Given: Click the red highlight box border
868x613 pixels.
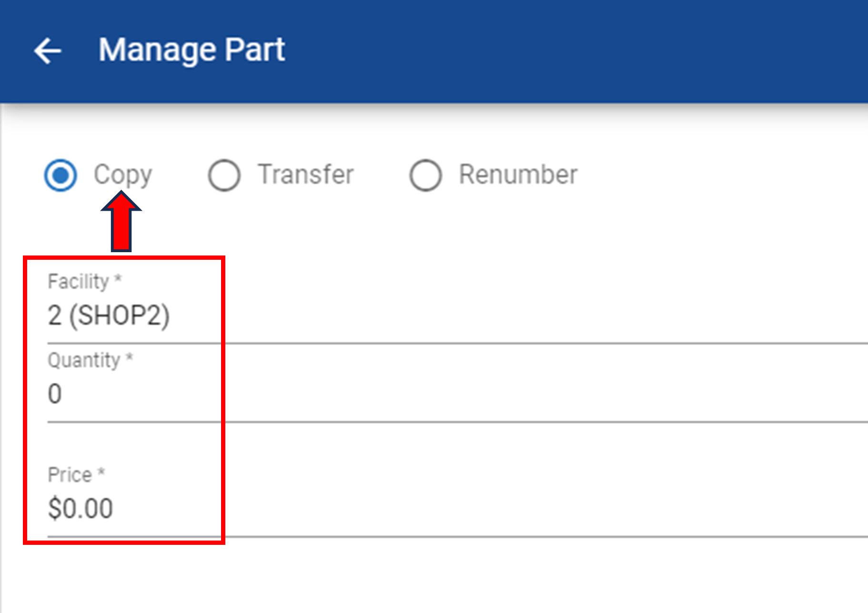Looking at the screenshot, I should tap(222, 429).
